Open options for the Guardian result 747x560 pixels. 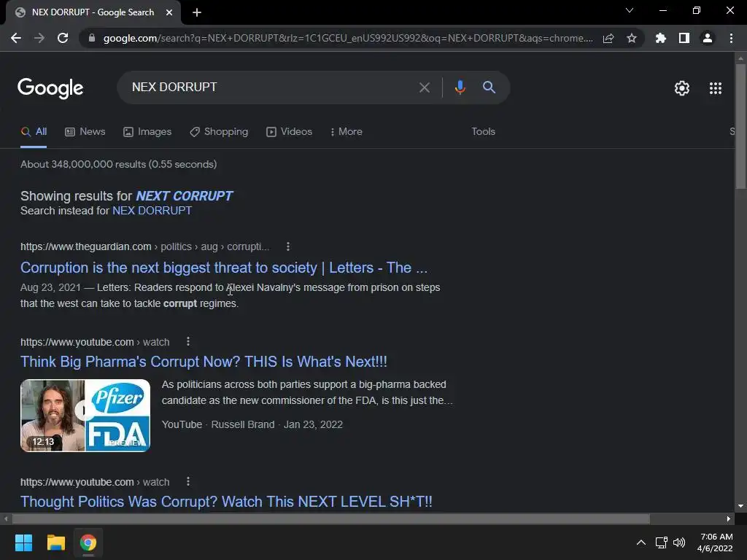[287, 246]
